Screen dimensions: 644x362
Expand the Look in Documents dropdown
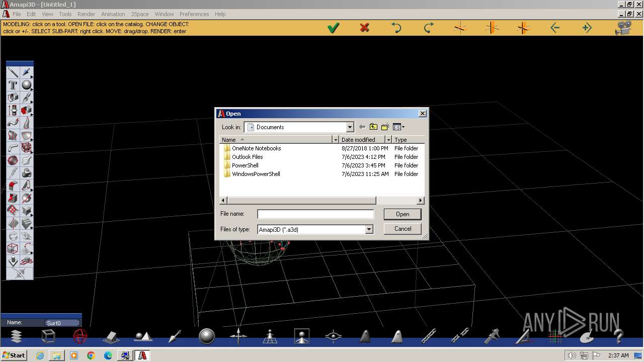point(350,127)
